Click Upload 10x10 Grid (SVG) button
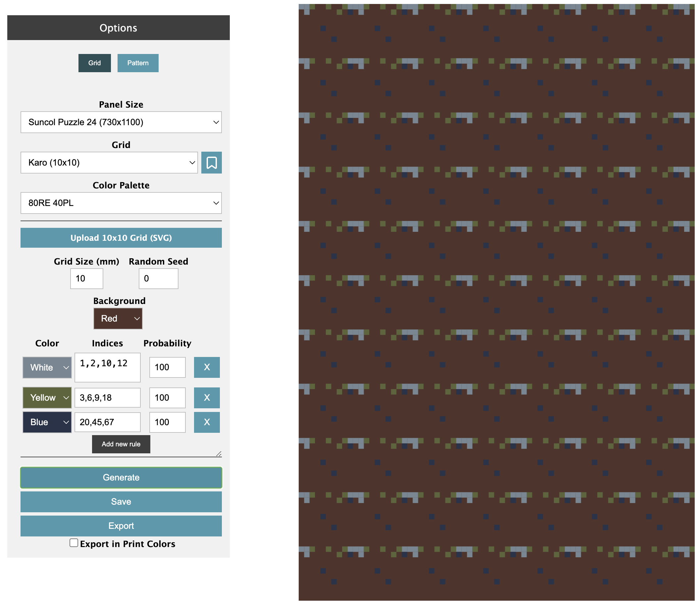Screen dimensions: 700x604 tap(121, 238)
